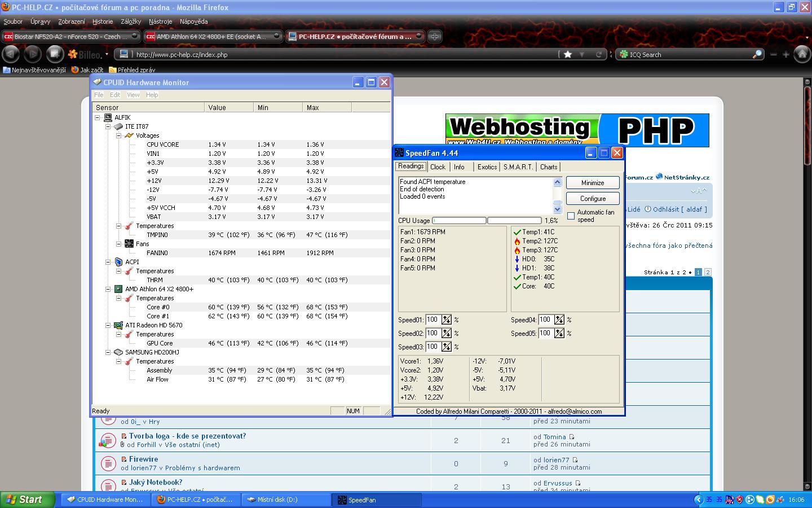The width and height of the screenshot is (812, 508).
Task: Click the ATI Radeon HD 5670 icon
Action: tap(118, 325)
